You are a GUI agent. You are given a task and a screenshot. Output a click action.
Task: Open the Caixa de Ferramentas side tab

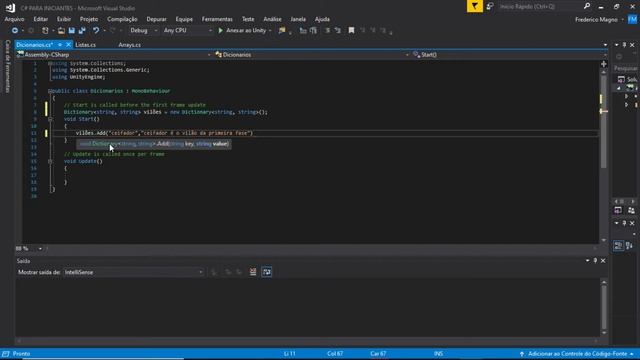7,67
